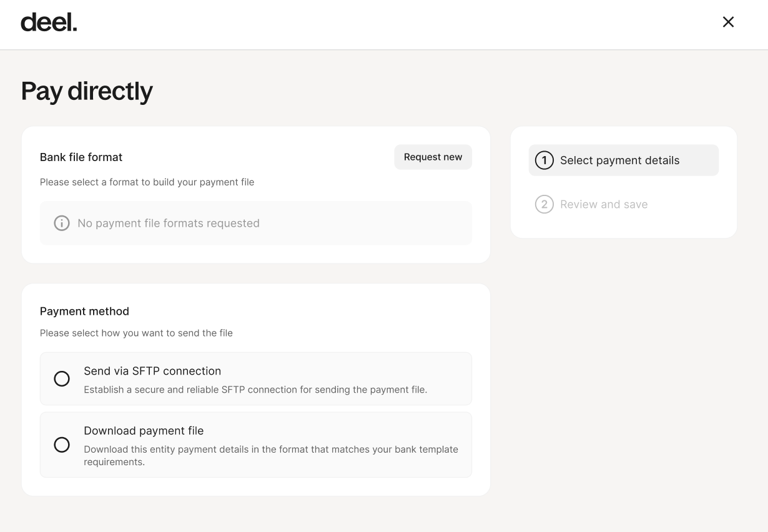Viewport: 768px width, 532px height.
Task: Click the No payment file formats requested notice
Action: (x=256, y=223)
